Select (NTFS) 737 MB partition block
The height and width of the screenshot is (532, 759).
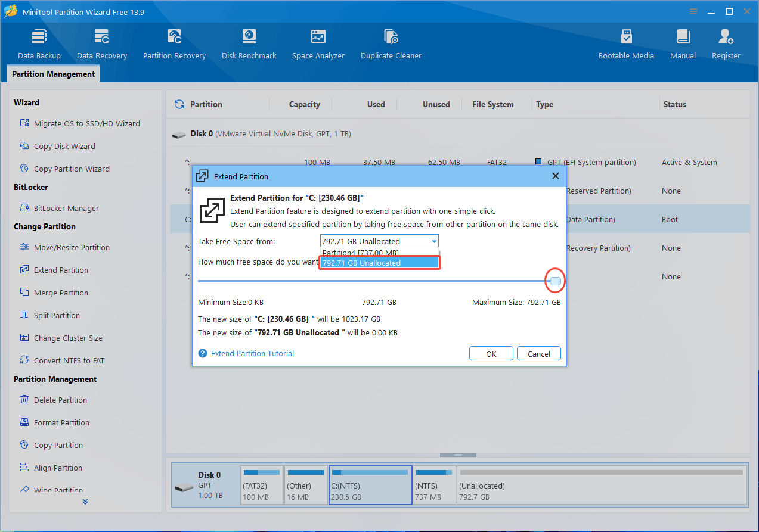click(435, 486)
